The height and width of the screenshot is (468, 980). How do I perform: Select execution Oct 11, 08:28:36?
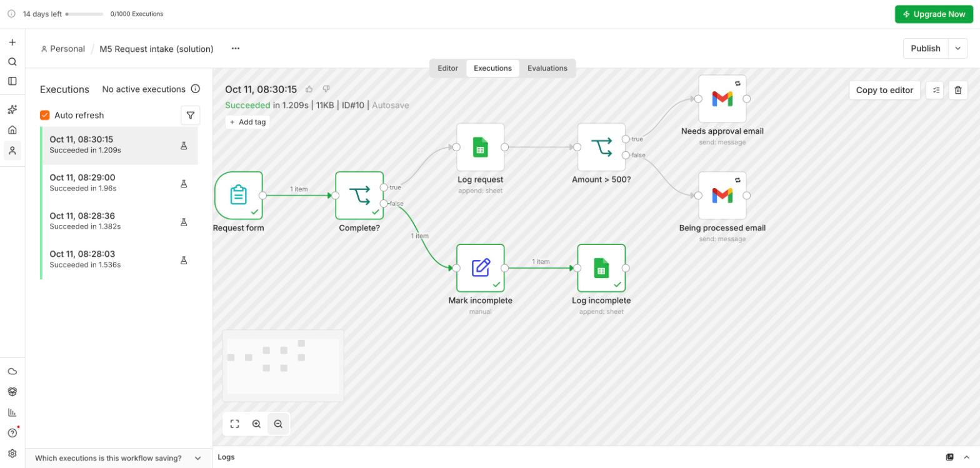tap(119, 222)
